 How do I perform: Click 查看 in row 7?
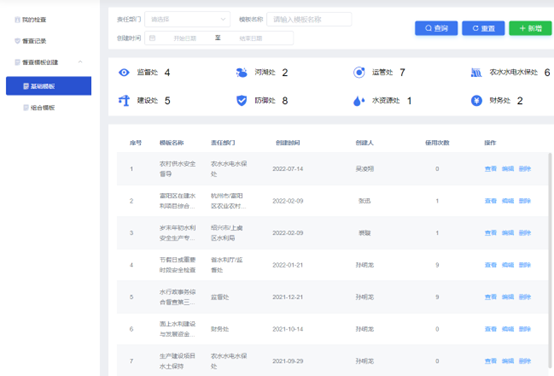[490, 361]
